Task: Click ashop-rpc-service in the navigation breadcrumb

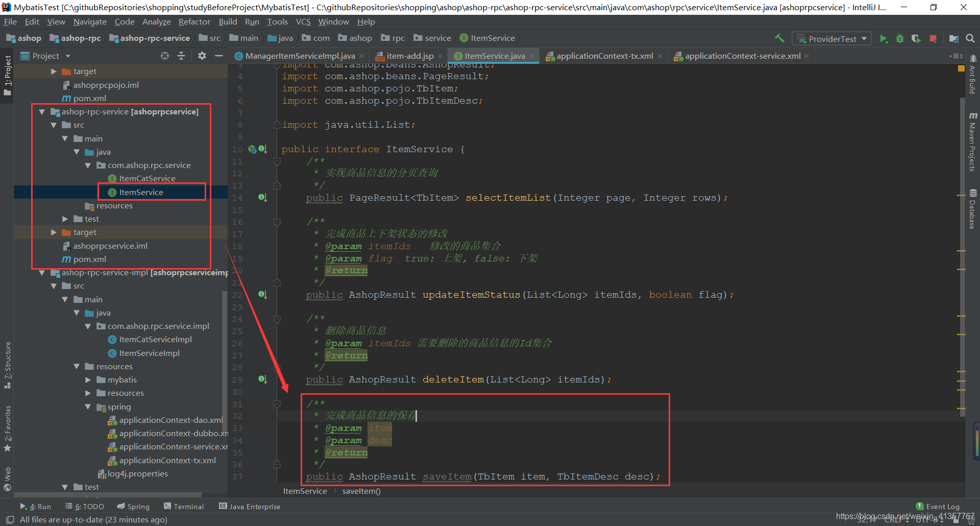Action: [x=155, y=38]
